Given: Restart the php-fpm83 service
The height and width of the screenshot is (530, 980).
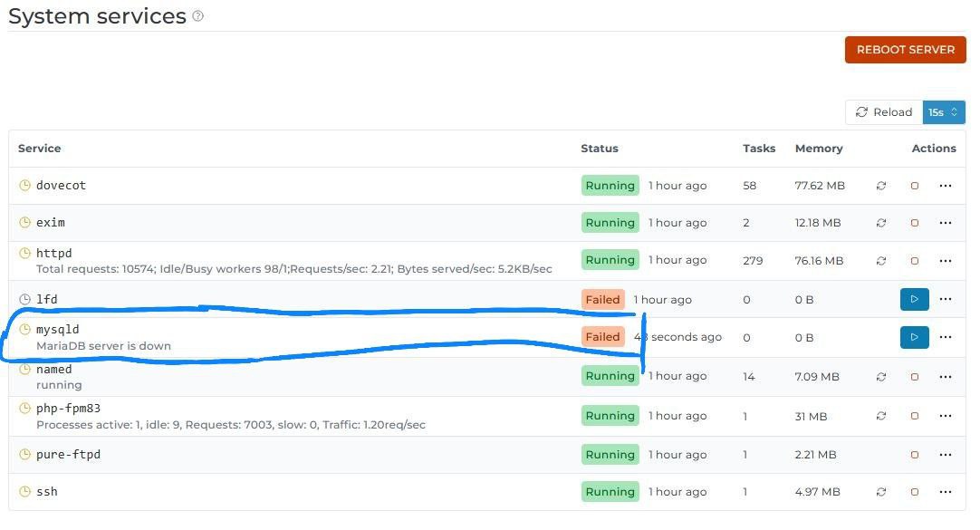Looking at the screenshot, I should coord(880,416).
